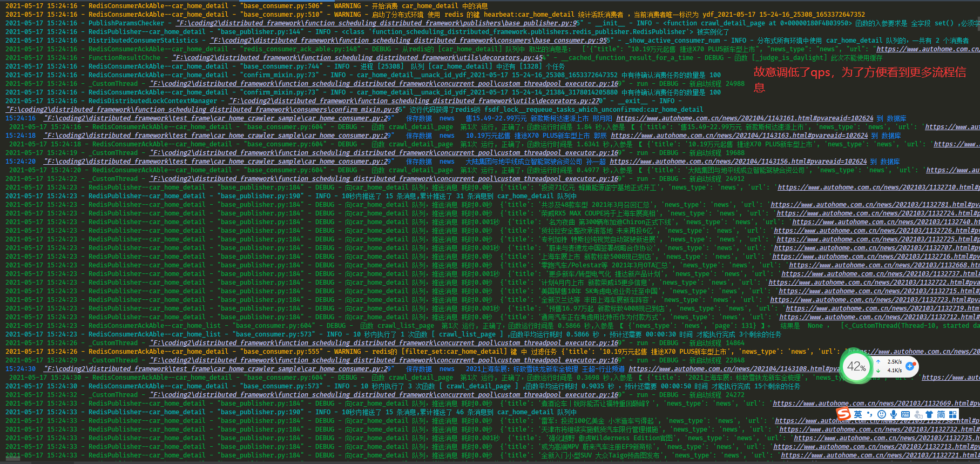The height and width of the screenshot is (464, 980).
Task: Click the Sogou input method logo
Action: pyautogui.click(x=843, y=414)
